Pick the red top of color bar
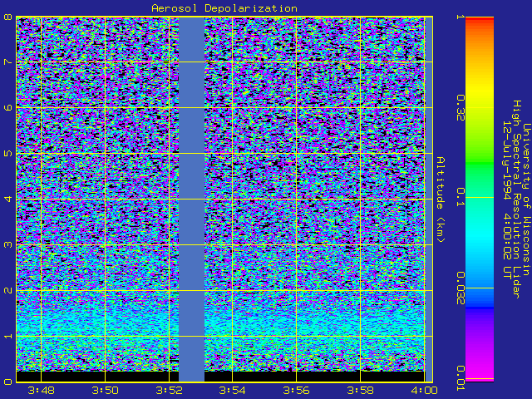532x399 pixels. tap(480, 20)
